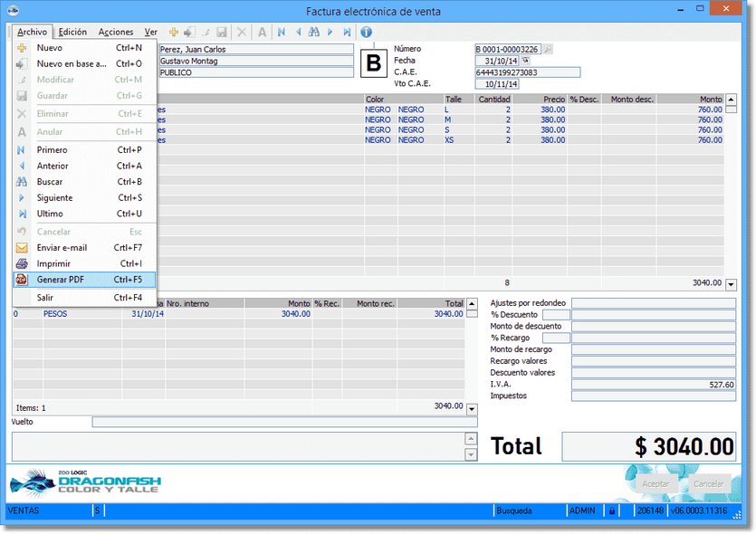Viewport: 756px width, 534px height.
Task: Select Enviar e-mail menu entry
Action: click(x=62, y=247)
